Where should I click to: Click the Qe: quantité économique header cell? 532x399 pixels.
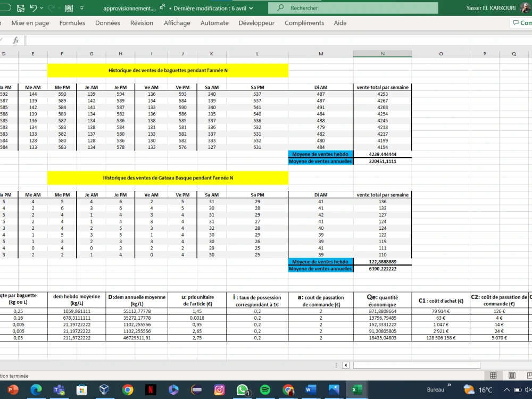tap(383, 300)
